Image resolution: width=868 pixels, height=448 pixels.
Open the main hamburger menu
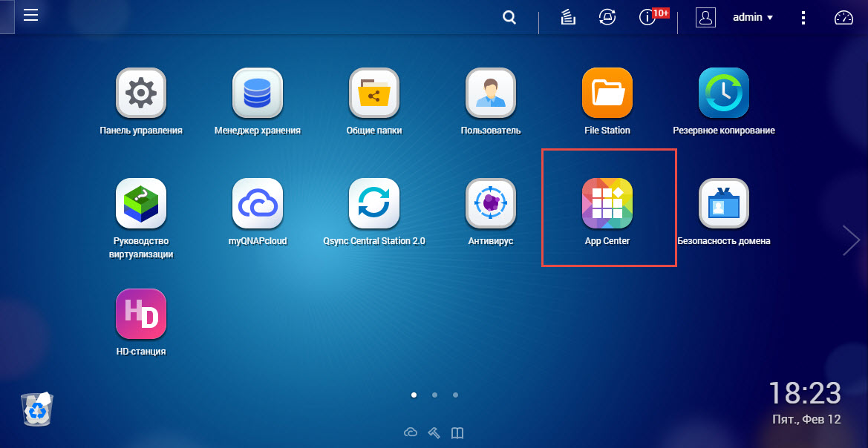tap(30, 15)
